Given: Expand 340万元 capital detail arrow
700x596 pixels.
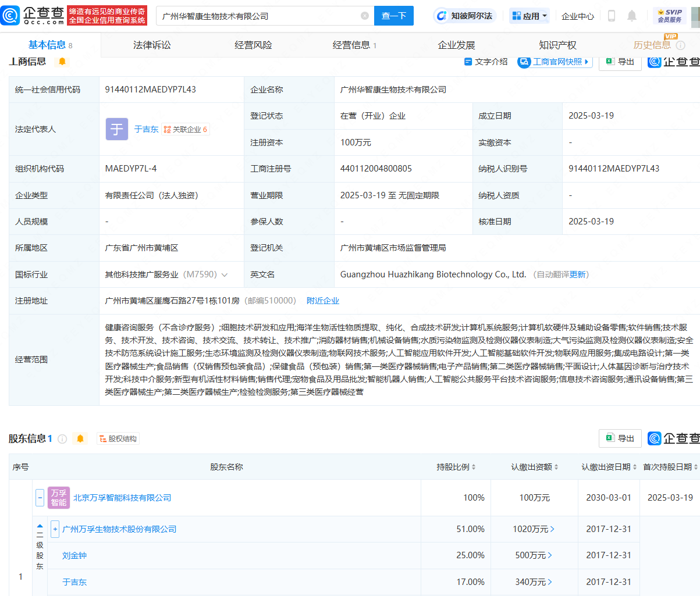Looking at the screenshot, I should click(549, 582).
